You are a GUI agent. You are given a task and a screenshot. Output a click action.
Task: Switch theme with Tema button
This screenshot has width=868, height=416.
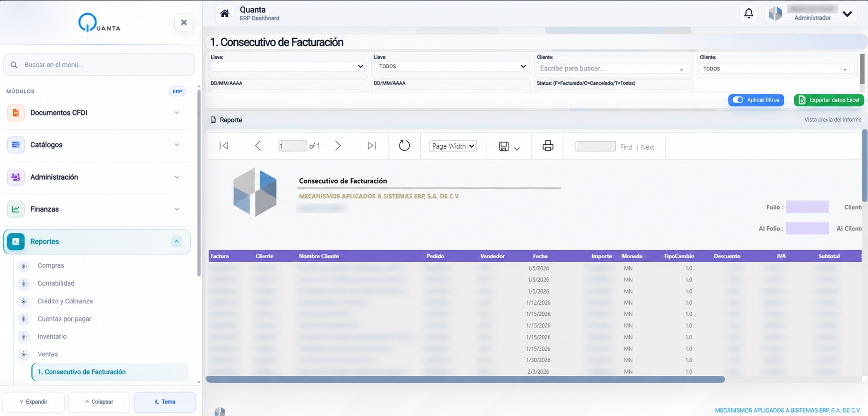coord(165,402)
